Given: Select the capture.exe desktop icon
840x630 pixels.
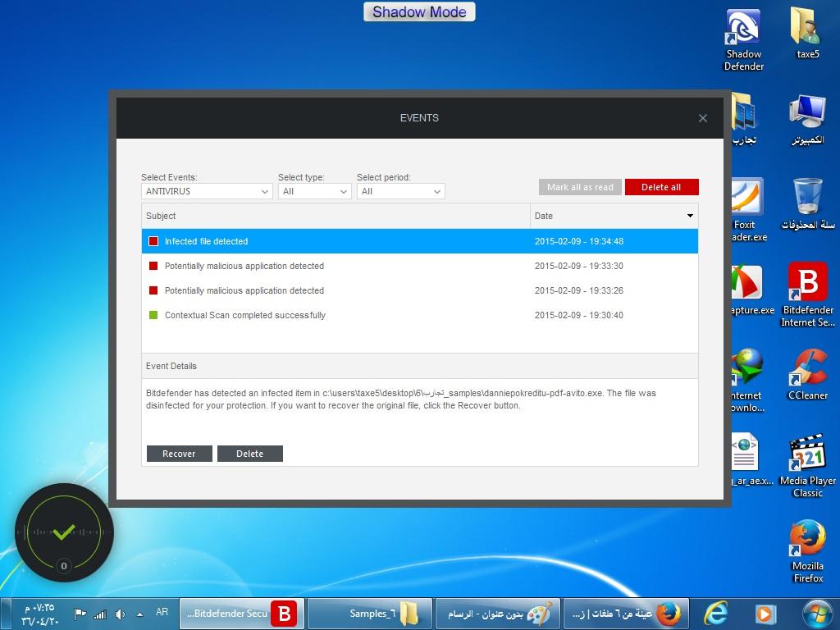Looking at the screenshot, I should click(752, 290).
